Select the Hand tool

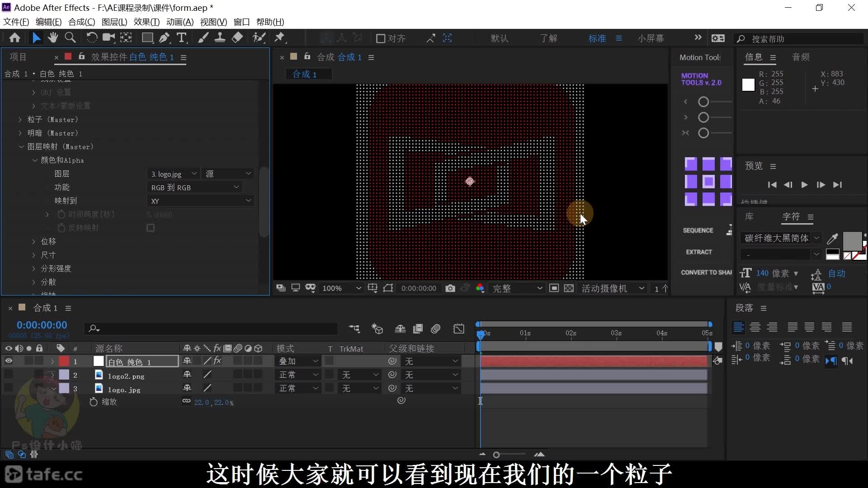click(53, 38)
